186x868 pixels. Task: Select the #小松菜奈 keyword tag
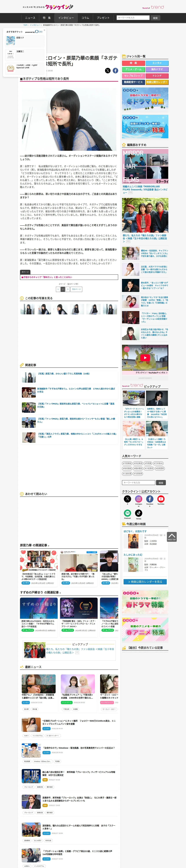149,468
